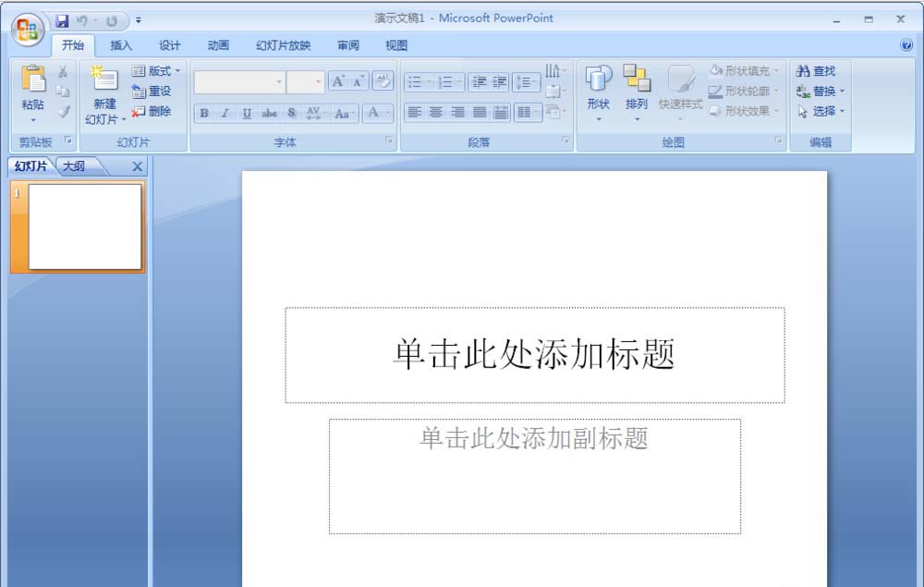Image resolution: width=924 pixels, height=587 pixels.
Task: Align text left
Action: coord(415,112)
